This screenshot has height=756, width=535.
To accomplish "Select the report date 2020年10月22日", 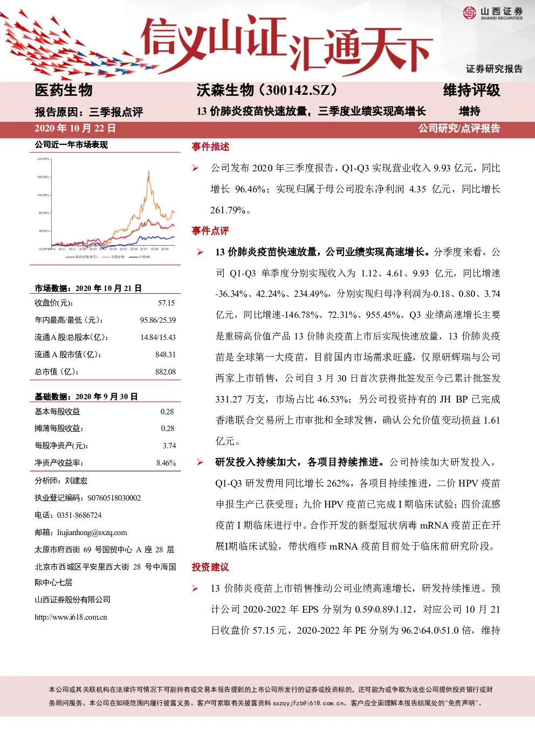I will pos(75,129).
